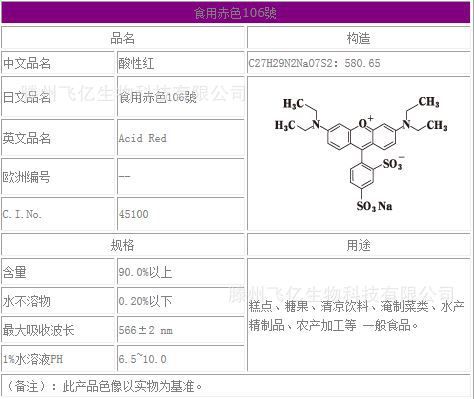Select the 45100 color index value
Screen dimensions: 474x399
[134, 214]
